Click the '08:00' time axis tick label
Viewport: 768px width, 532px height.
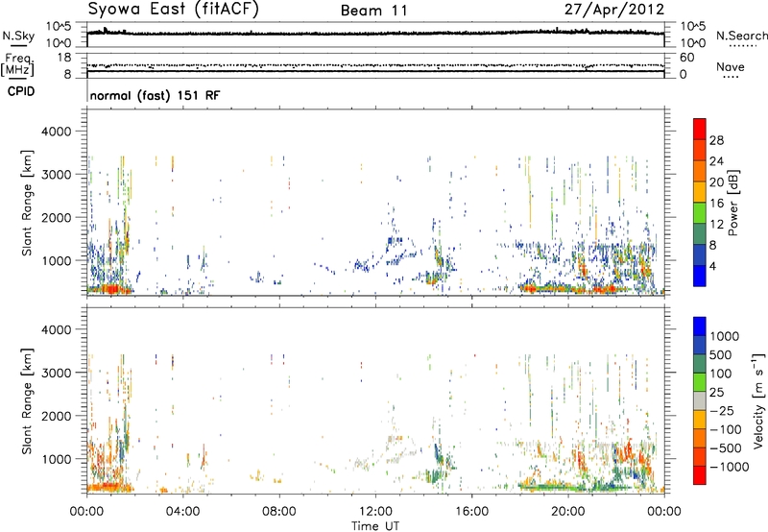click(x=279, y=512)
